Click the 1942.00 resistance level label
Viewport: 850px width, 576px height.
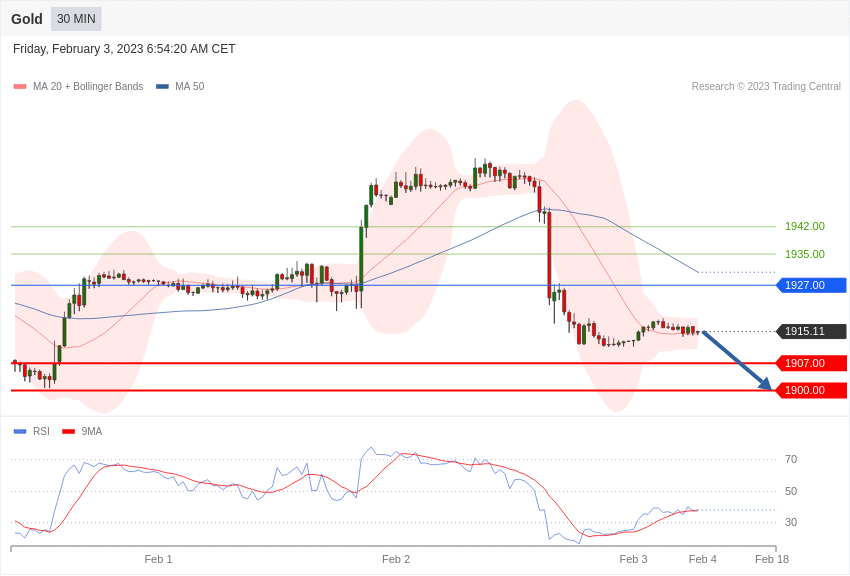point(805,226)
